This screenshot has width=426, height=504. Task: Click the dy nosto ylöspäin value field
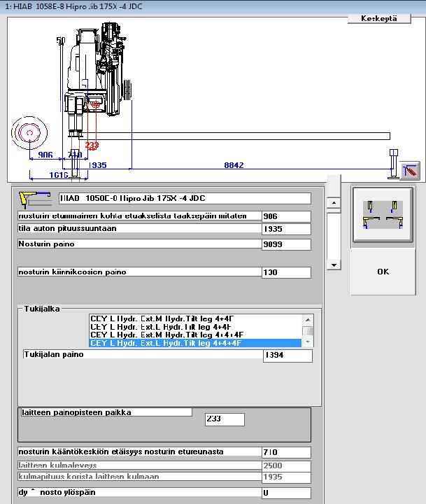(286, 493)
